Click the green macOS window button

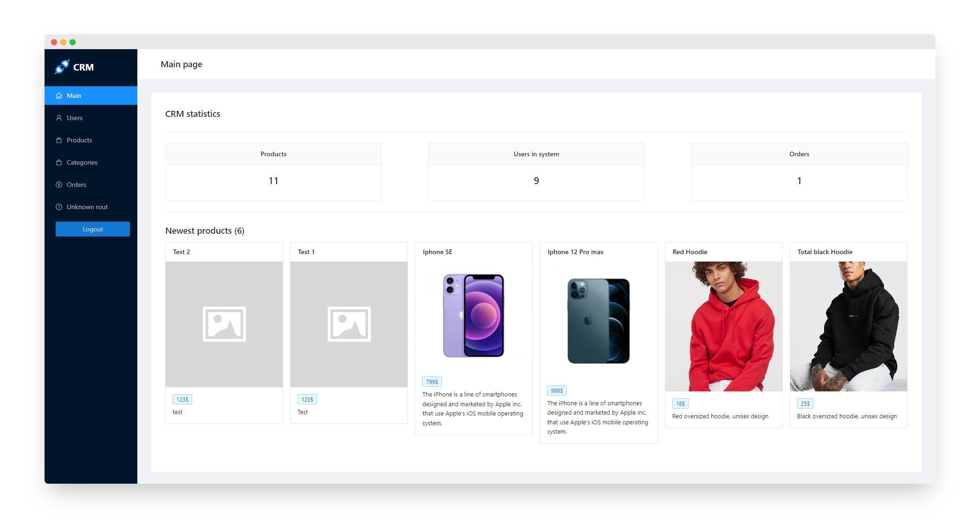(x=73, y=42)
